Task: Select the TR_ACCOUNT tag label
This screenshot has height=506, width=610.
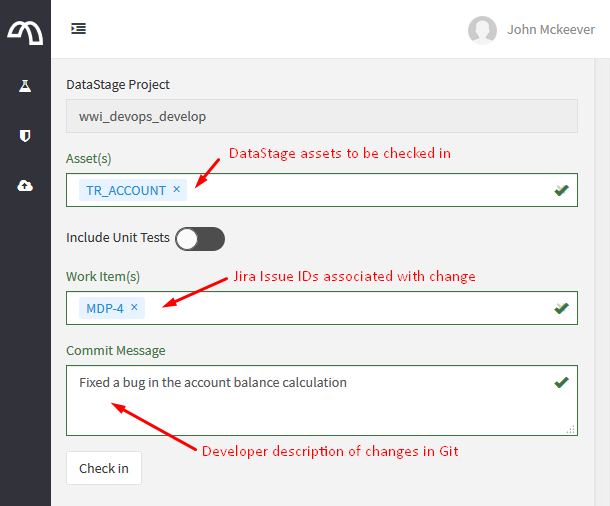Action: coord(125,190)
